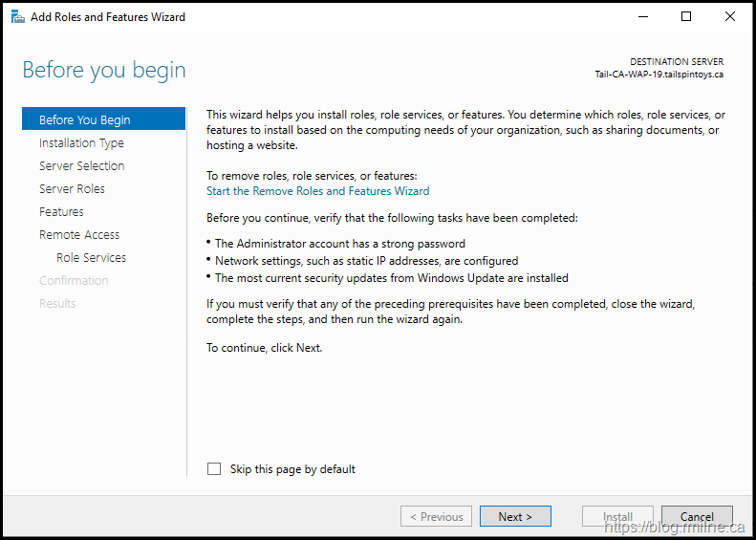
Task: Maximize the wizard window
Action: (x=686, y=16)
